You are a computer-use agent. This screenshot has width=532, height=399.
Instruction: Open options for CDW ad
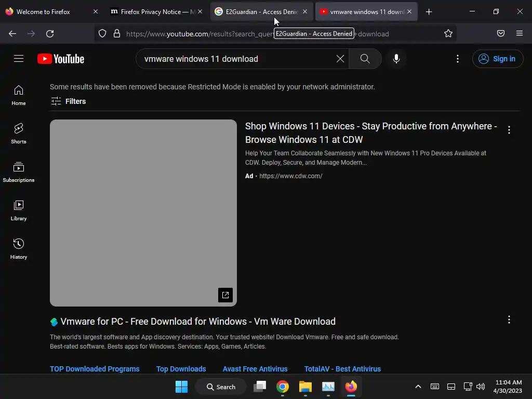(509, 130)
